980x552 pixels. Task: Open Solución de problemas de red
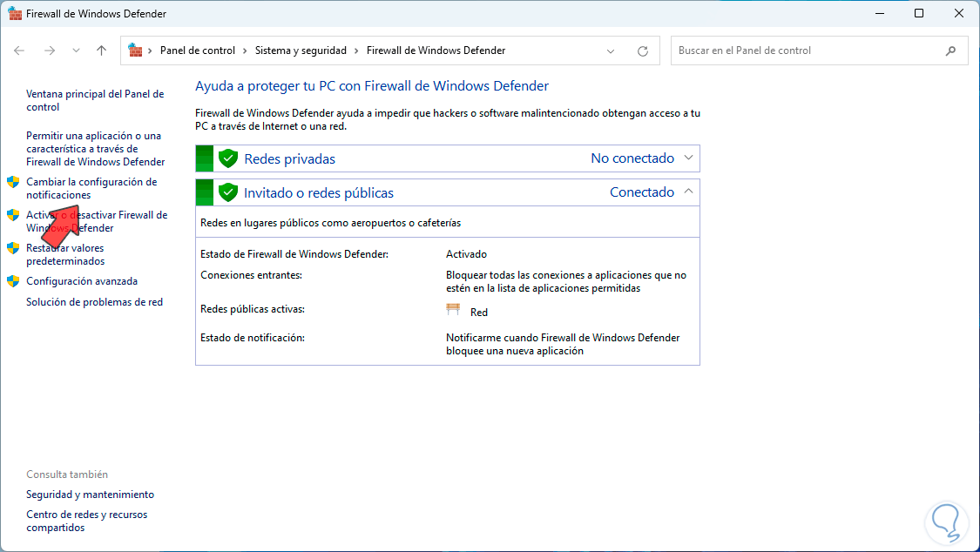point(94,301)
